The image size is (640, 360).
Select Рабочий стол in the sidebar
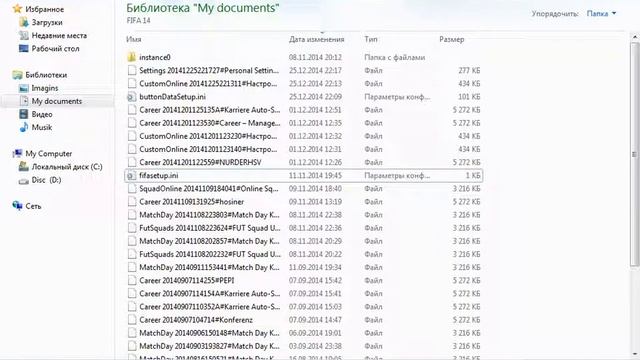tap(56, 49)
